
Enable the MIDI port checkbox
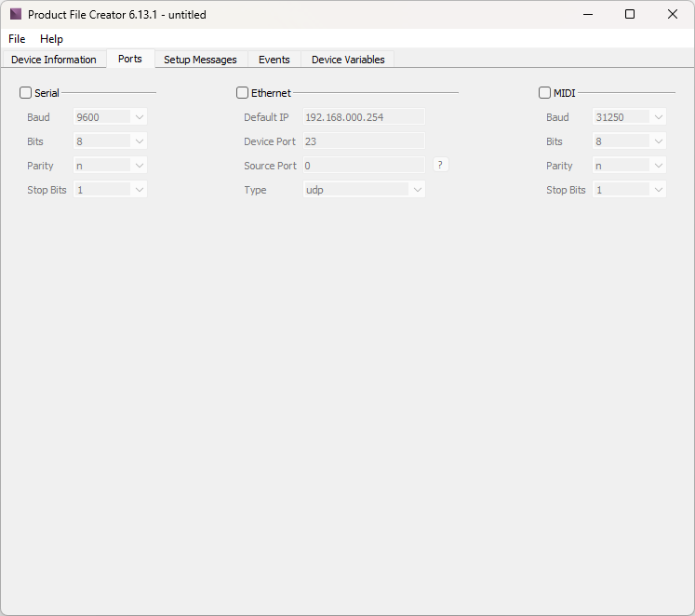pyautogui.click(x=545, y=93)
